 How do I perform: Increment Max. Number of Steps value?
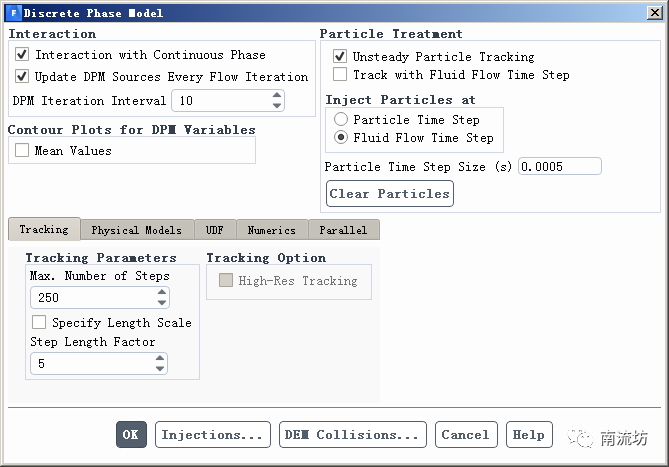(x=162, y=293)
